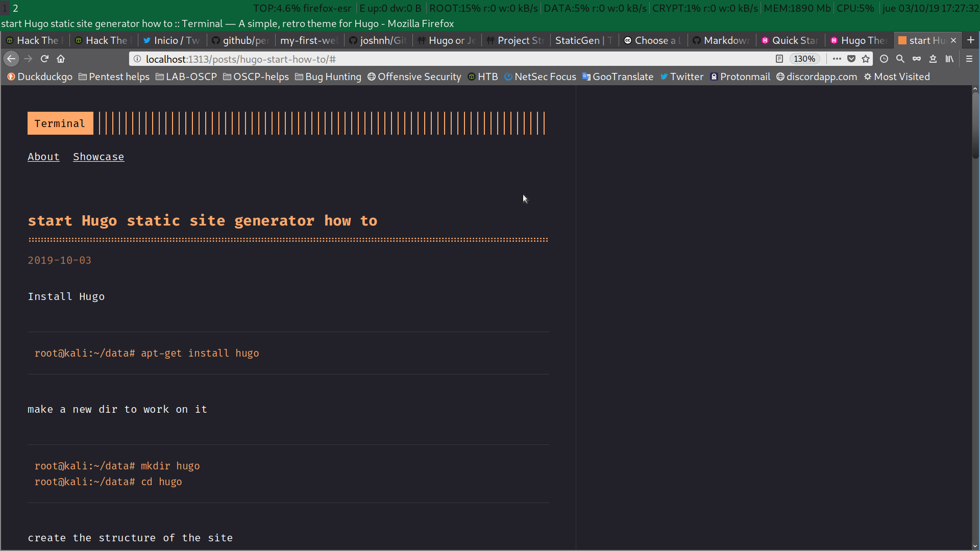Screen dimensions: 980x551
Task: Click post title 'start Hugo static site generator'
Action: (x=203, y=221)
